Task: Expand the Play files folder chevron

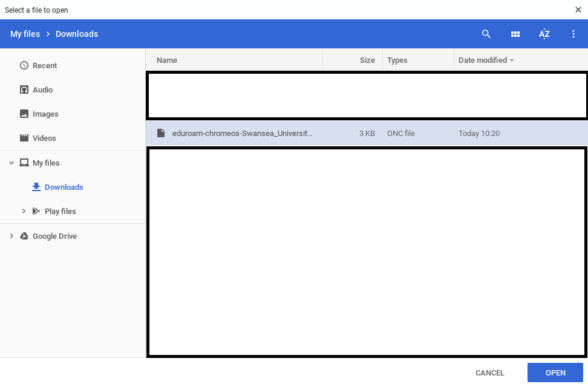Action: (x=24, y=211)
